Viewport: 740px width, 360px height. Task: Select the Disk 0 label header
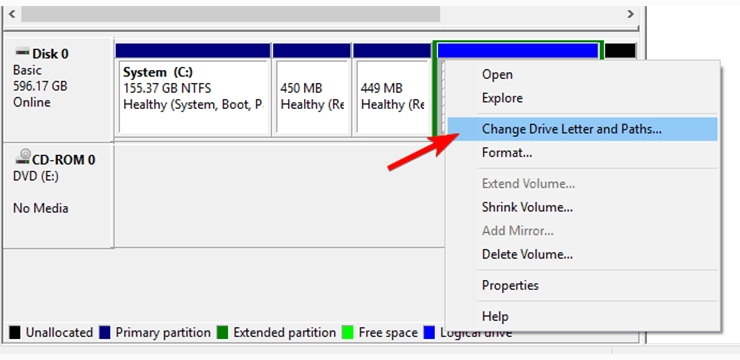tap(50, 54)
